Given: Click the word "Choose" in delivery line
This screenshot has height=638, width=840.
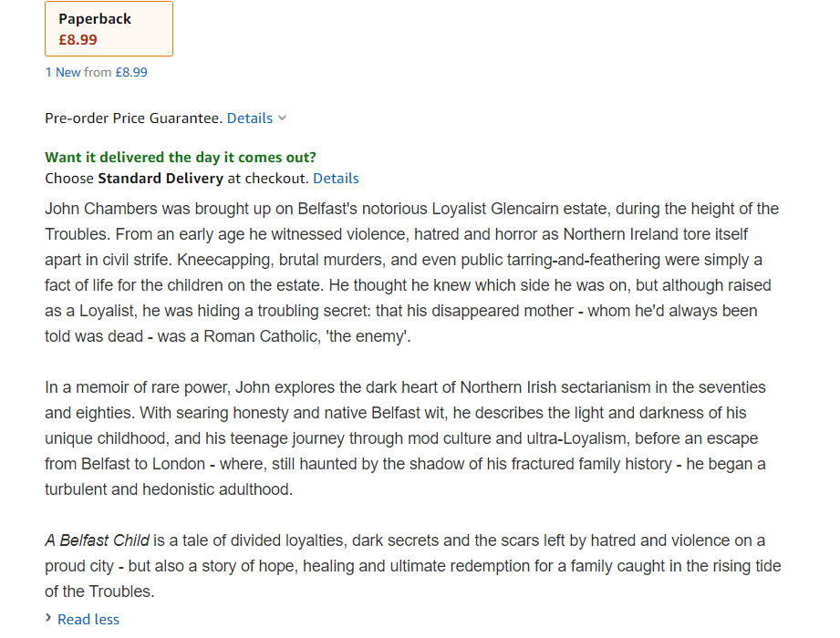Looking at the screenshot, I should tap(69, 178).
